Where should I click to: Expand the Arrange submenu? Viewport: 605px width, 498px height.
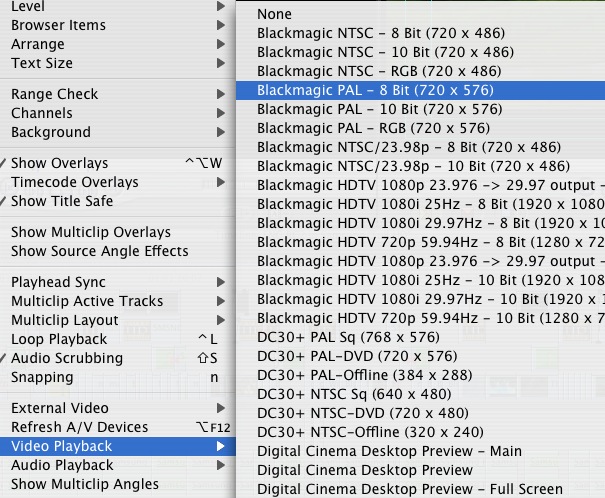coord(118,44)
